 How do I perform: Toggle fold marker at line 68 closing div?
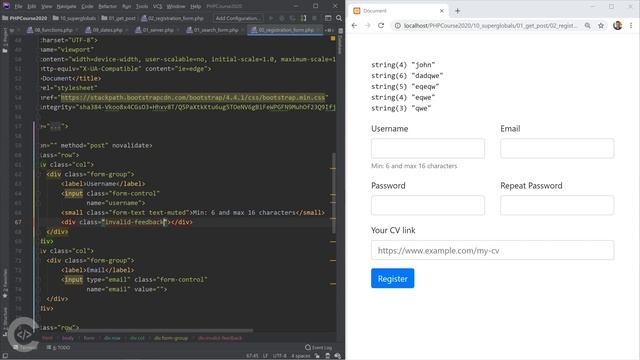(39, 232)
